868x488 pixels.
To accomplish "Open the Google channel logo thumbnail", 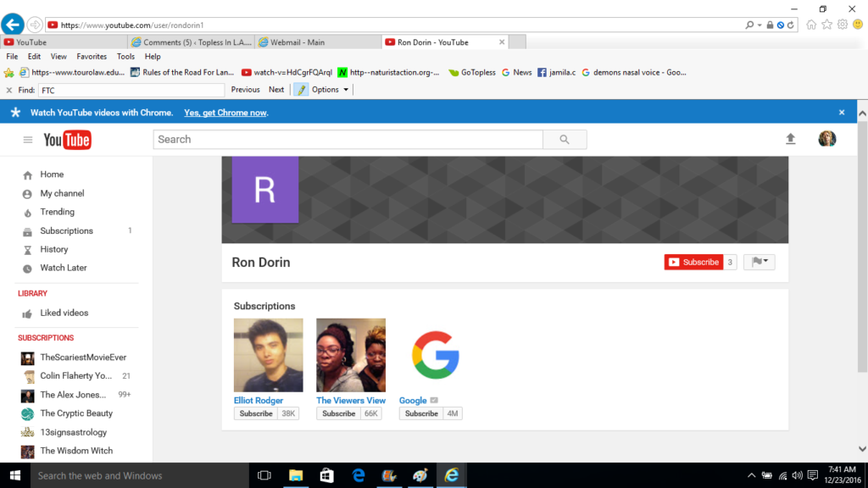I will pyautogui.click(x=435, y=355).
